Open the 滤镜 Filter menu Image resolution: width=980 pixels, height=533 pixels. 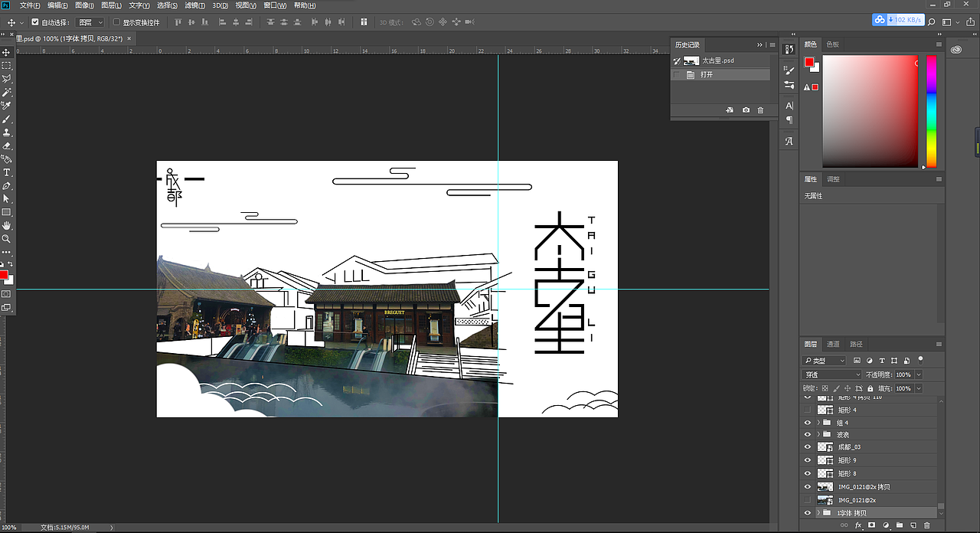point(194,5)
